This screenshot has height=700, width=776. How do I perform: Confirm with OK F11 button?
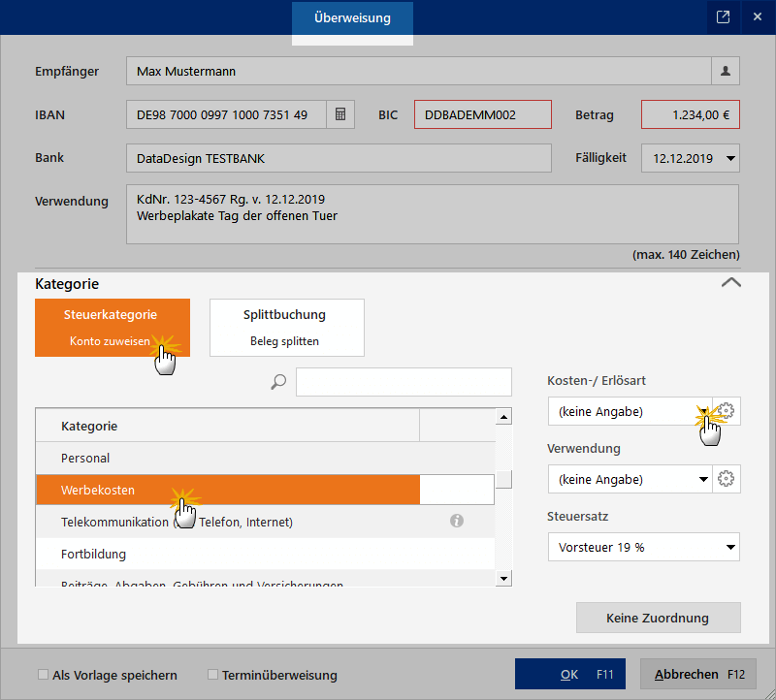coord(570,674)
